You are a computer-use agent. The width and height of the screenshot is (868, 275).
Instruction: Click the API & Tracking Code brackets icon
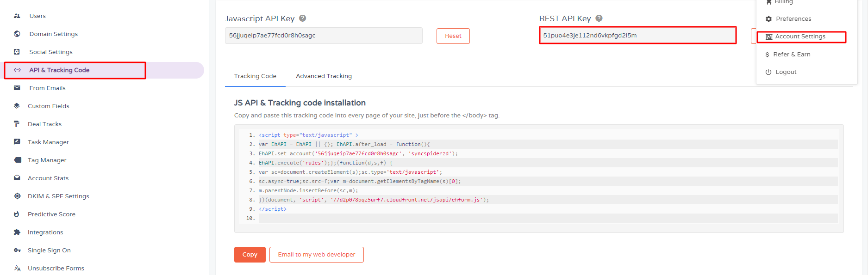(x=17, y=70)
